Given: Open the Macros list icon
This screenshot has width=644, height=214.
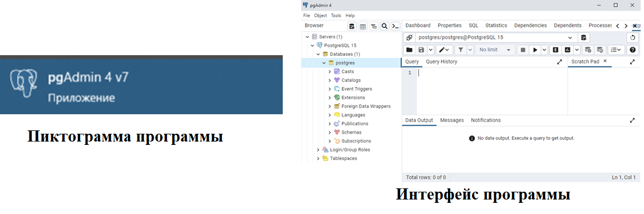Looking at the screenshot, I should tap(616, 50).
